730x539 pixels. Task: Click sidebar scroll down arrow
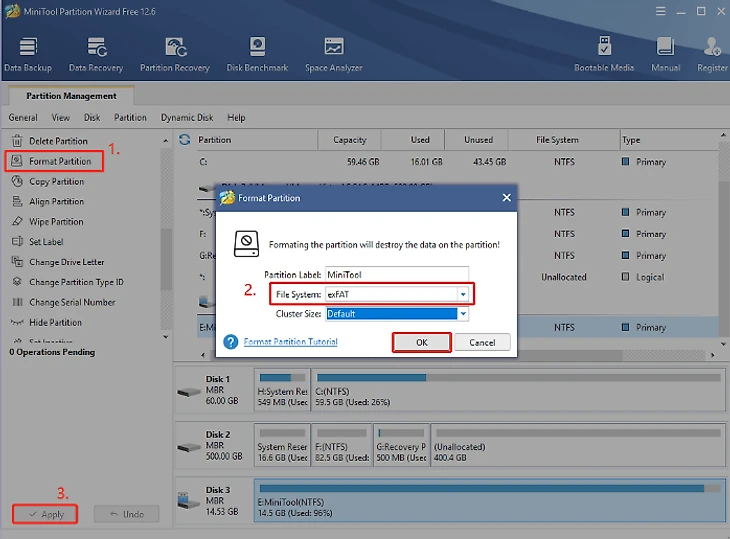(166, 337)
